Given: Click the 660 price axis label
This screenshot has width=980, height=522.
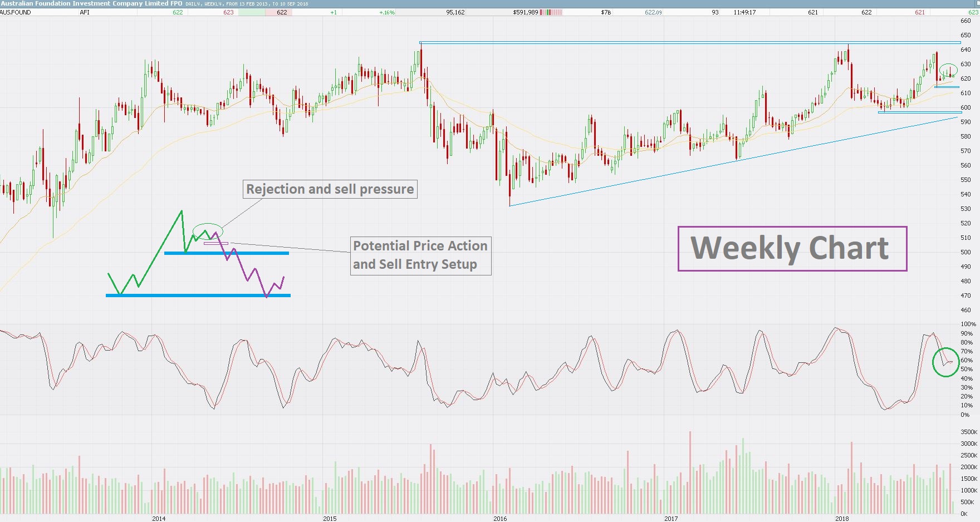Looking at the screenshot, I should [966, 21].
